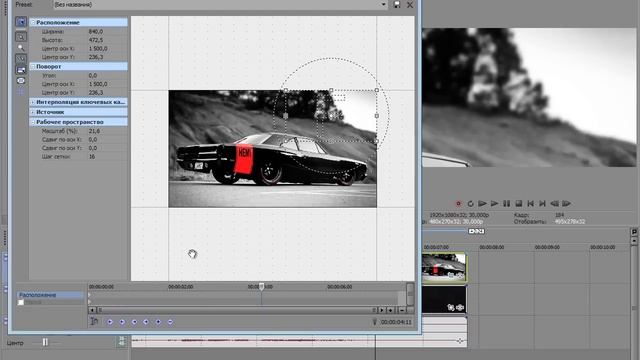Viewport: 640px width, 360px height.
Task: Toggle the Enable Snapping icon
Action: point(21,59)
